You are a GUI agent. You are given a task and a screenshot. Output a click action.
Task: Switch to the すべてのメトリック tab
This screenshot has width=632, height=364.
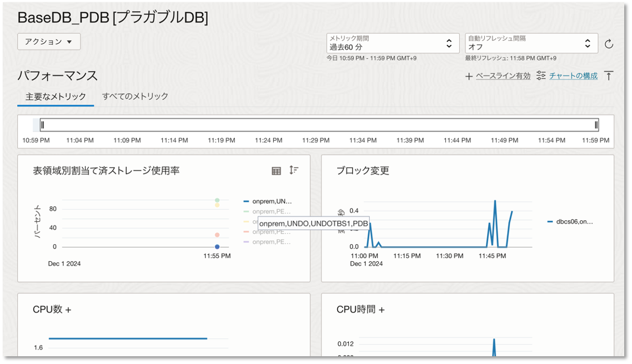(135, 97)
